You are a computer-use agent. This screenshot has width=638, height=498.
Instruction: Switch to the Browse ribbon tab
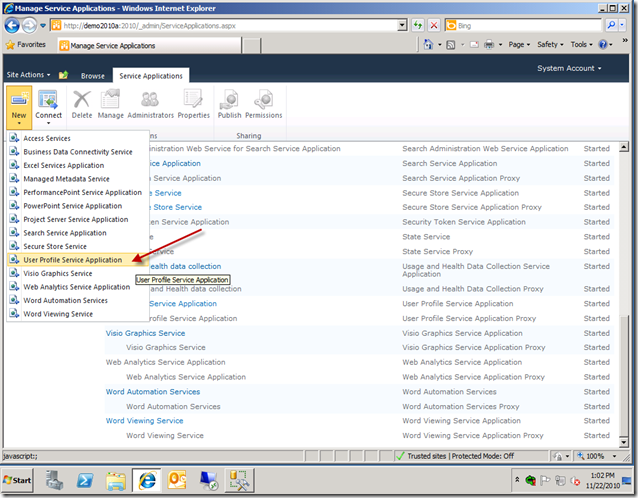tap(92, 76)
